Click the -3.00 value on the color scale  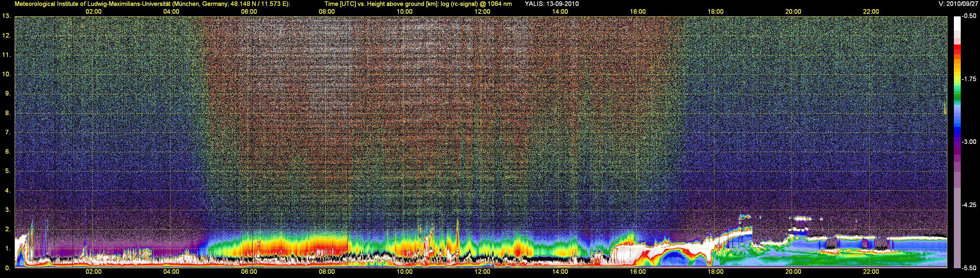(x=969, y=142)
